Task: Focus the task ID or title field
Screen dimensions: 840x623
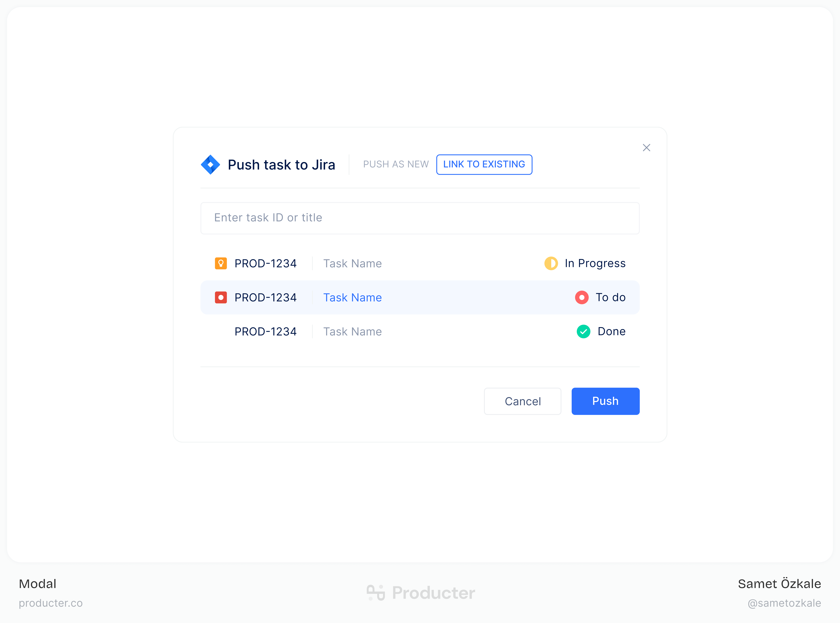Action: click(x=420, y=218)
